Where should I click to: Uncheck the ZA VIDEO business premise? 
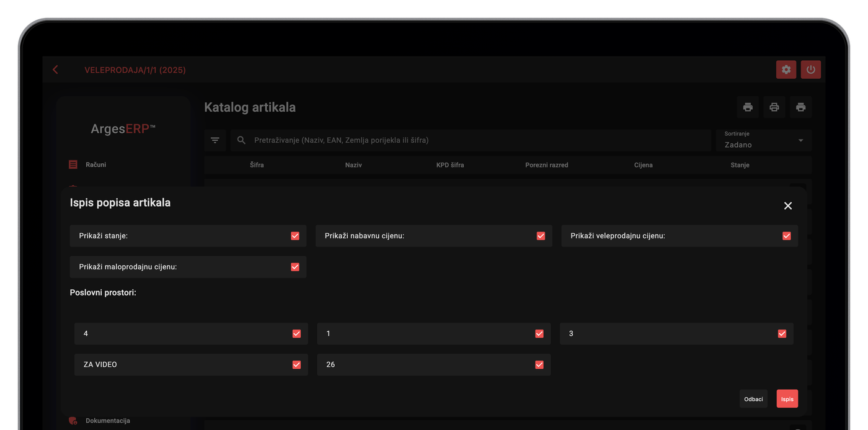point(296,365)
